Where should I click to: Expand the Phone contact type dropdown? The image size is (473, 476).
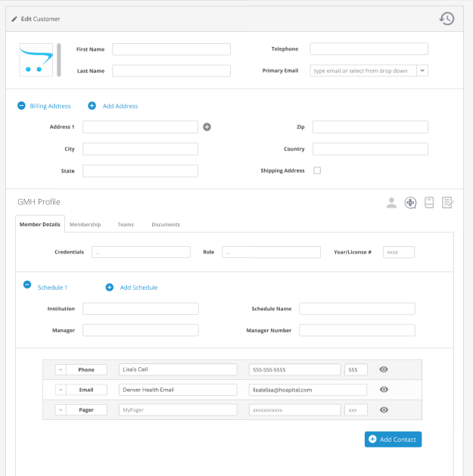coord(61,370)
